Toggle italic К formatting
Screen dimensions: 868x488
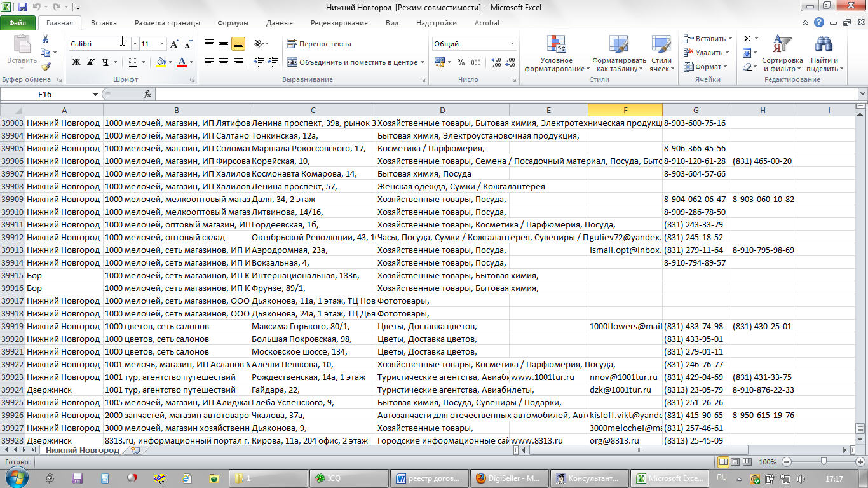90,62
